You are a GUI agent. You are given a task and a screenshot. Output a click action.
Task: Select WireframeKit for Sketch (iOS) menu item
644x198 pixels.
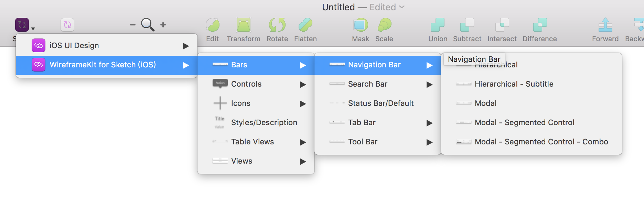pos(107,65)
